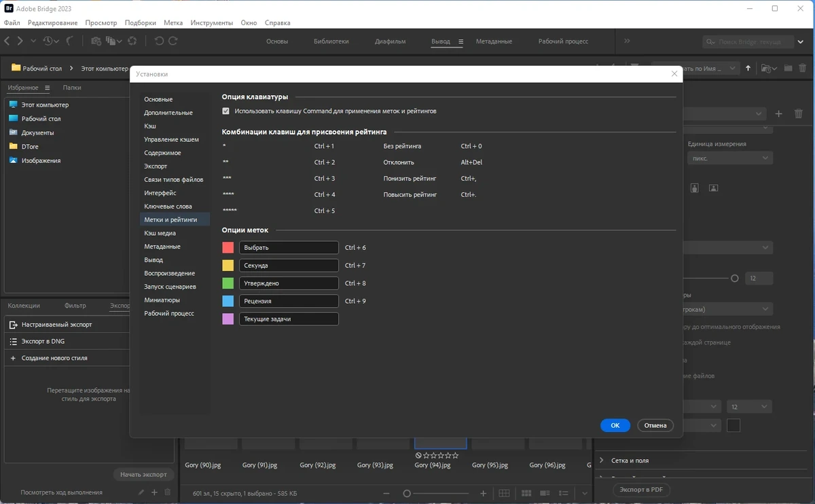
Task: Click the Отмена button
Action: 655,425
